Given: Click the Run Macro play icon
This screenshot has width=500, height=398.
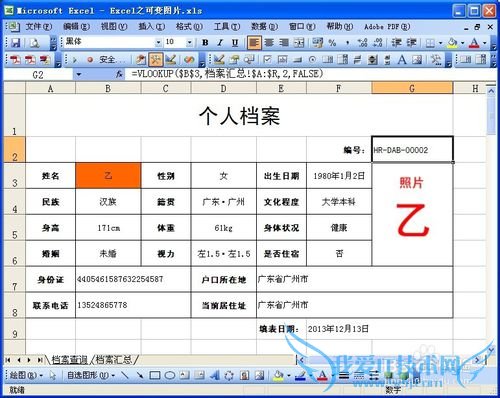Looking at the screenshot, I should point(75,60).
